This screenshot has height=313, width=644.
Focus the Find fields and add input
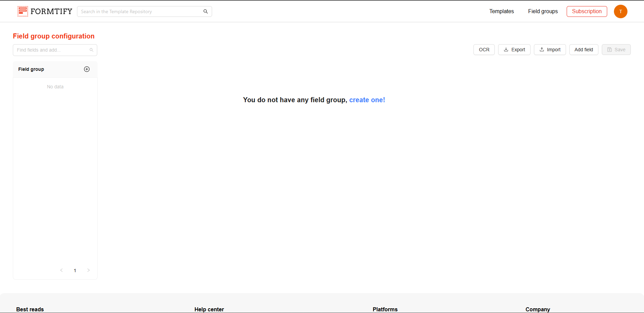pos(51,50)
